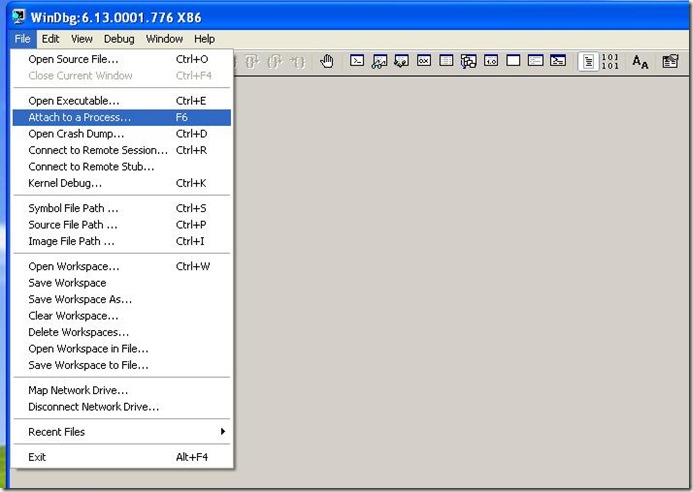Click the breakpoint hand icon in toolbar
The width and height of the screenshot is (693, 492).
coord(327,61)
